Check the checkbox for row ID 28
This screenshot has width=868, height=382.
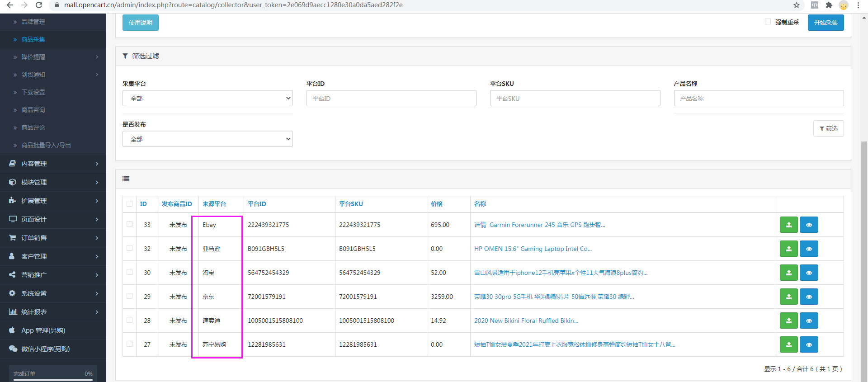click(x=130, y=320)
